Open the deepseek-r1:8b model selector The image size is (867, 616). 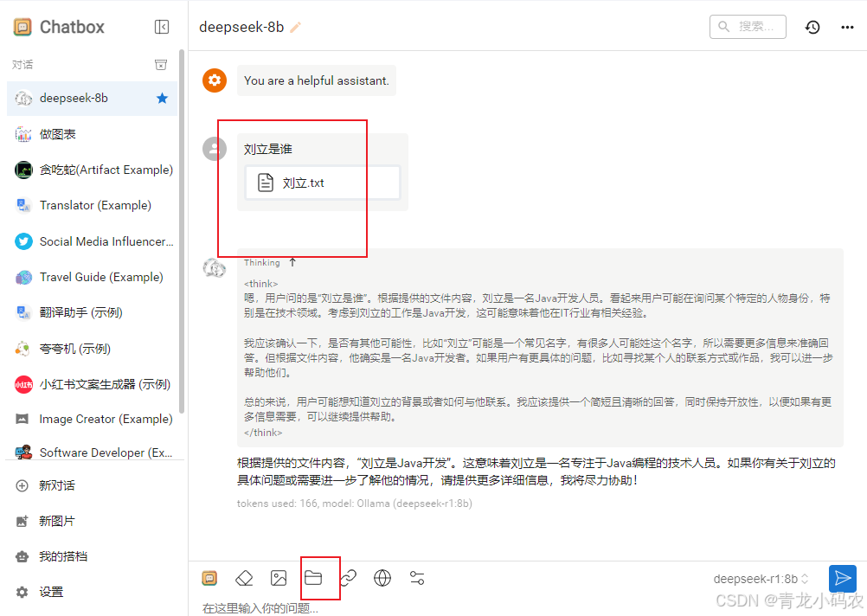point(761,579)
